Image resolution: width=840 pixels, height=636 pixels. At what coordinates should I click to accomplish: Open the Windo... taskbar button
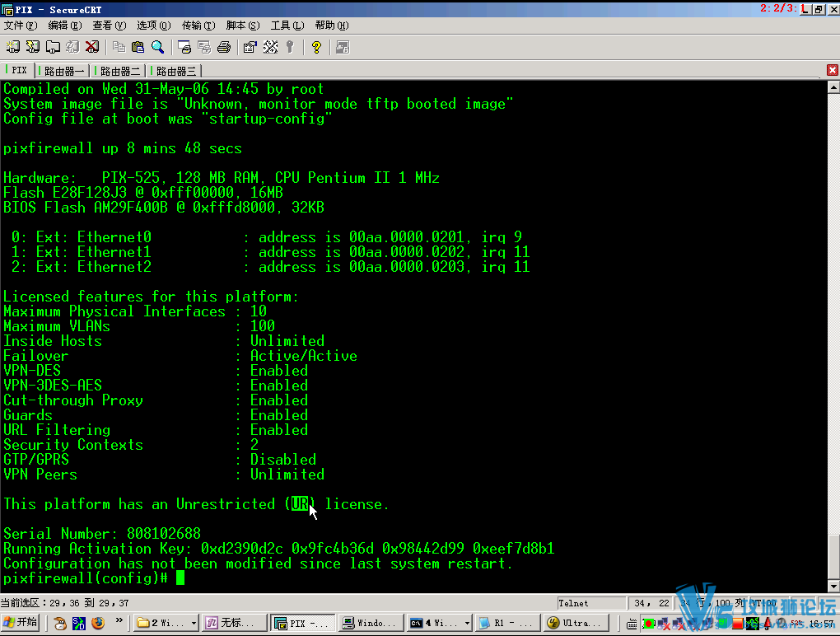click(371, 623)
